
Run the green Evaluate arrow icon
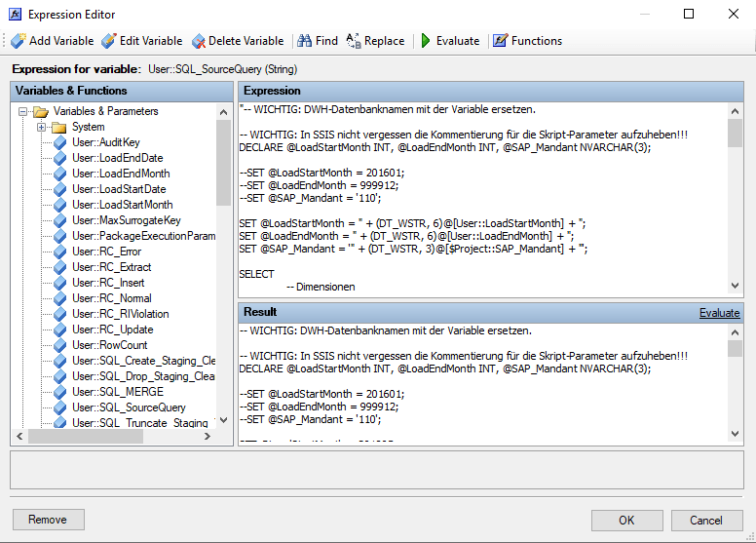coord(426,41)
